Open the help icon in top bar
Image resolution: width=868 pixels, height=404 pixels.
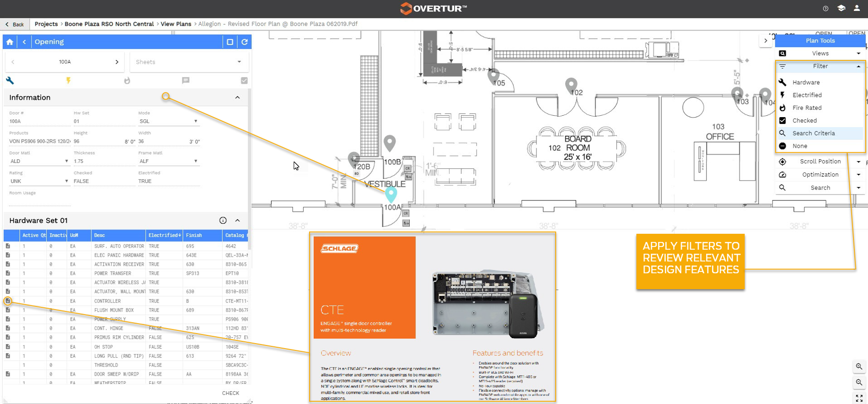[825, 8]
